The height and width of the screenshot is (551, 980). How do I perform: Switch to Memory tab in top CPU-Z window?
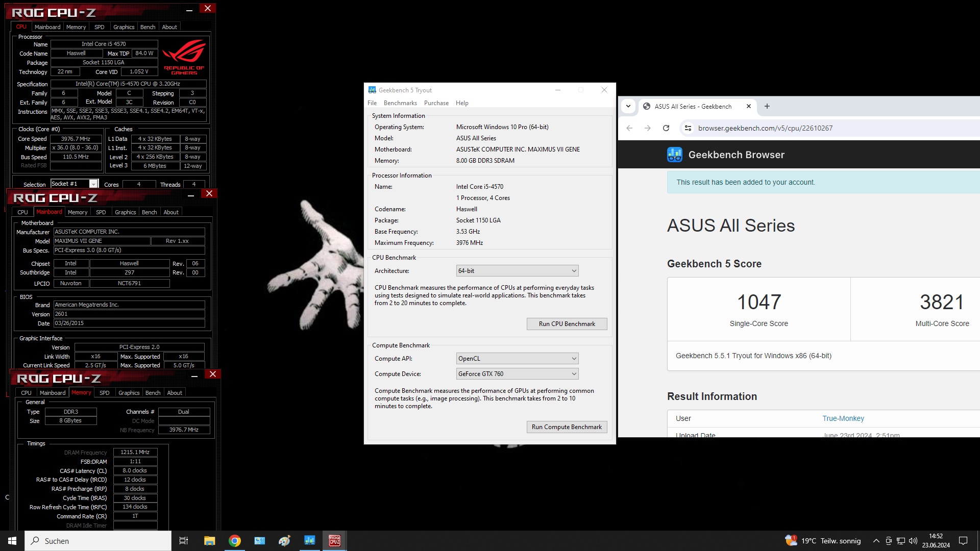(76, 27)
